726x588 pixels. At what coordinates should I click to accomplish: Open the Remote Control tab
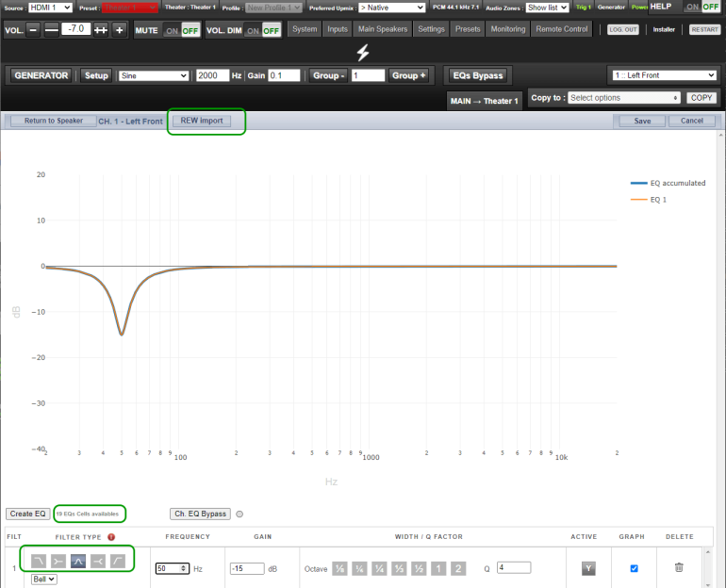tap(562, 28)
